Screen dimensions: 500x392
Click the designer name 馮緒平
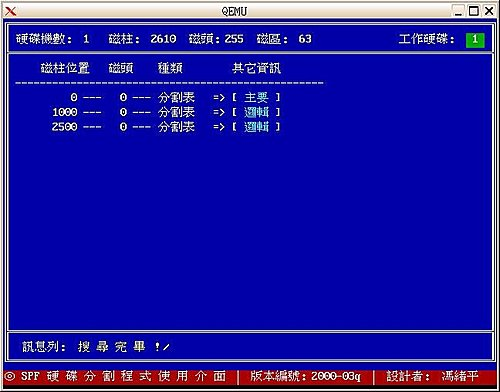(460, 376)
